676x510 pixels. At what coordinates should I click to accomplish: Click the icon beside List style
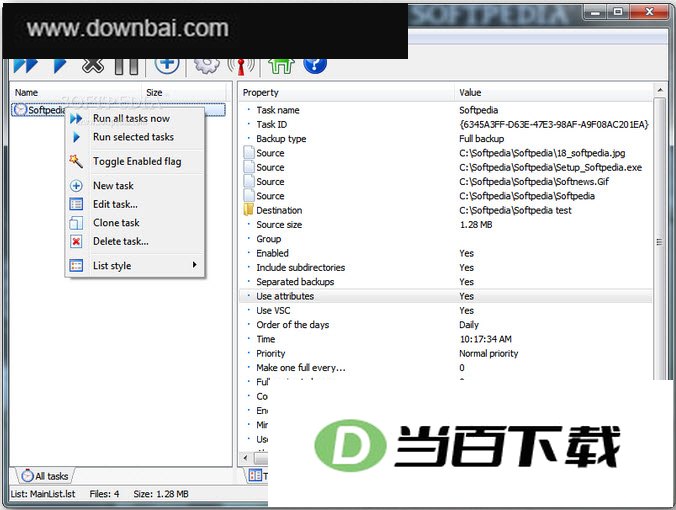76,266
